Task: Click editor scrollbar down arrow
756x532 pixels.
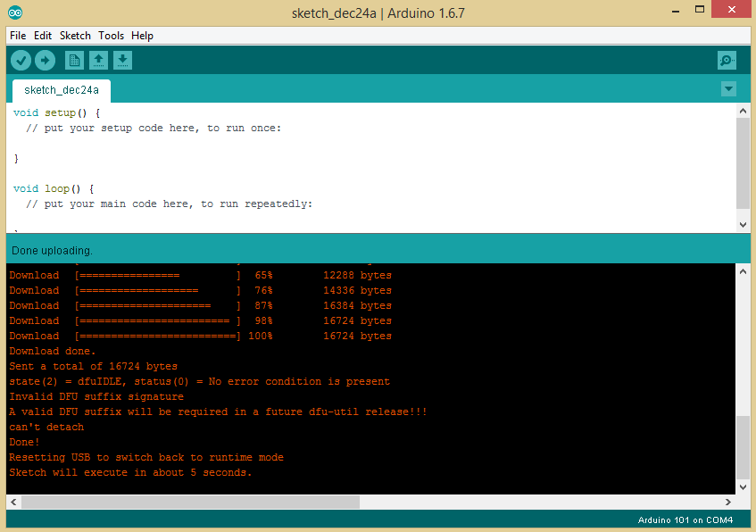Action: point(743,224)
